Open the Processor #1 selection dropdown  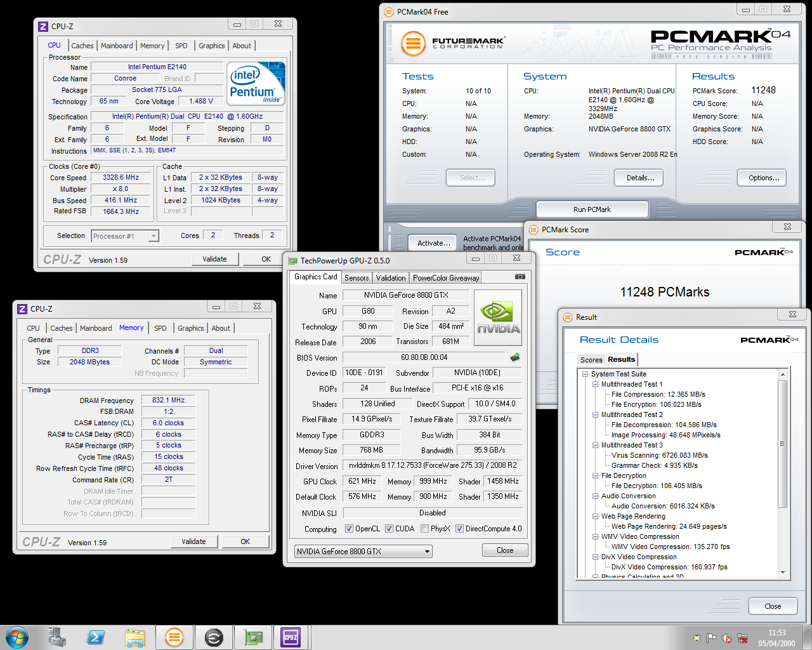click(153, 236)
